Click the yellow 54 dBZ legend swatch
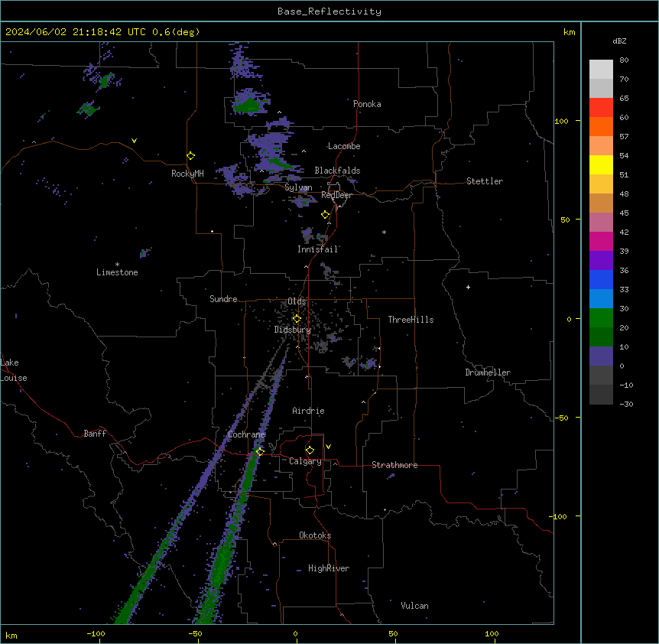659x644 pixels. pos(601,164)
